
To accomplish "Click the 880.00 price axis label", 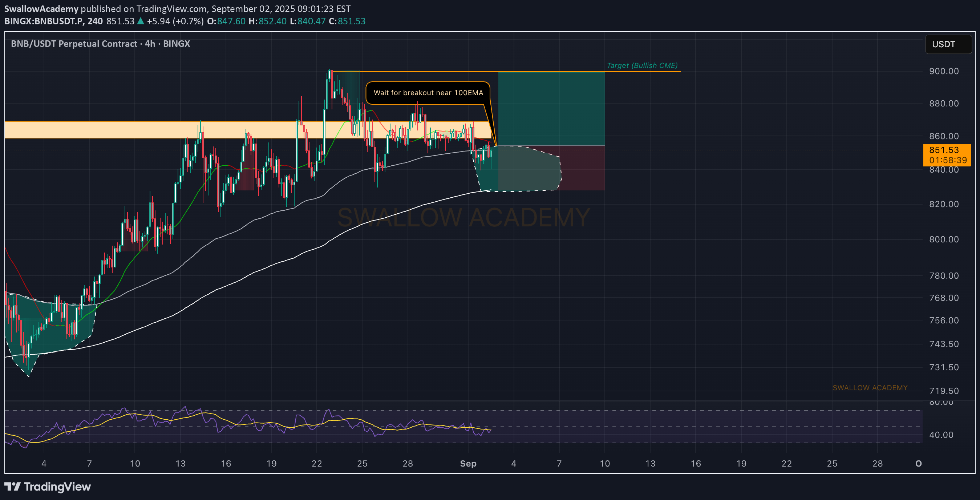I will click(x=944, y=104).
